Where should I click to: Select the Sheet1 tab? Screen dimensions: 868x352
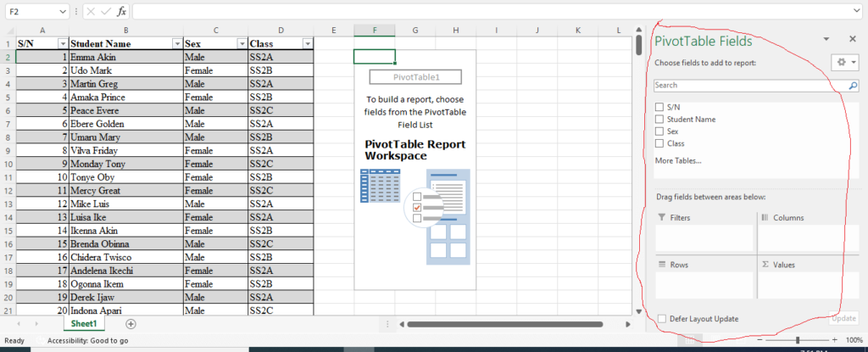pos(84,324)
